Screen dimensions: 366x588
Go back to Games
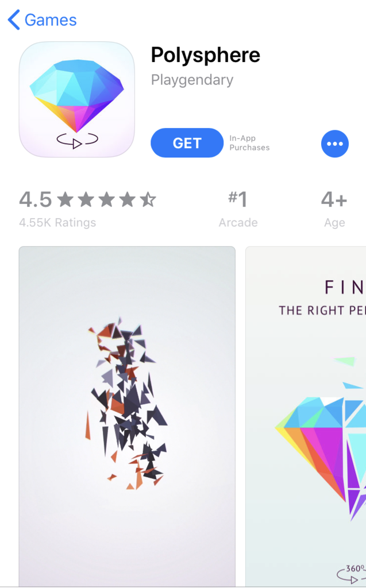pos(42,20)
